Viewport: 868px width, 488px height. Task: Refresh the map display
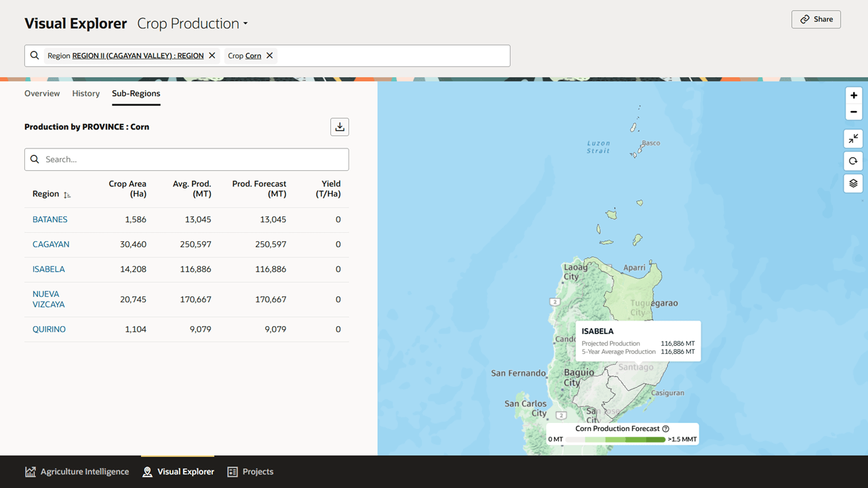[x=853, y=161]
